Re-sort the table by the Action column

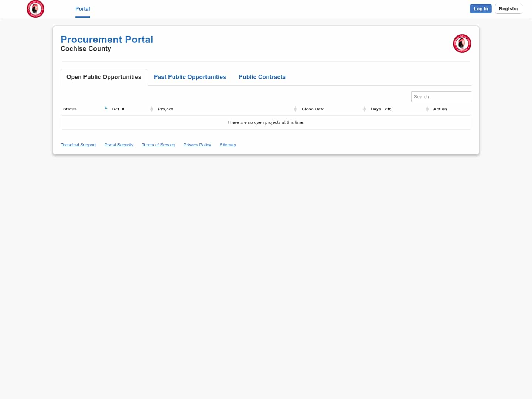tap(440, 109)
